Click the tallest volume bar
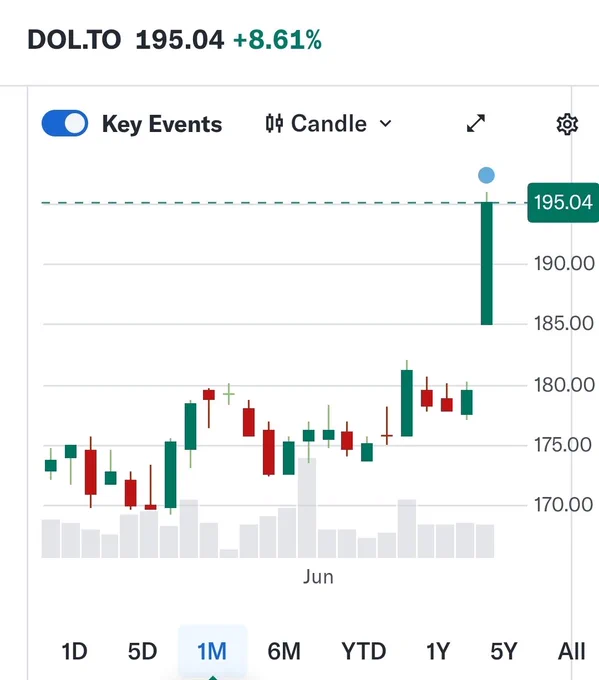 [x=307, y=507]
